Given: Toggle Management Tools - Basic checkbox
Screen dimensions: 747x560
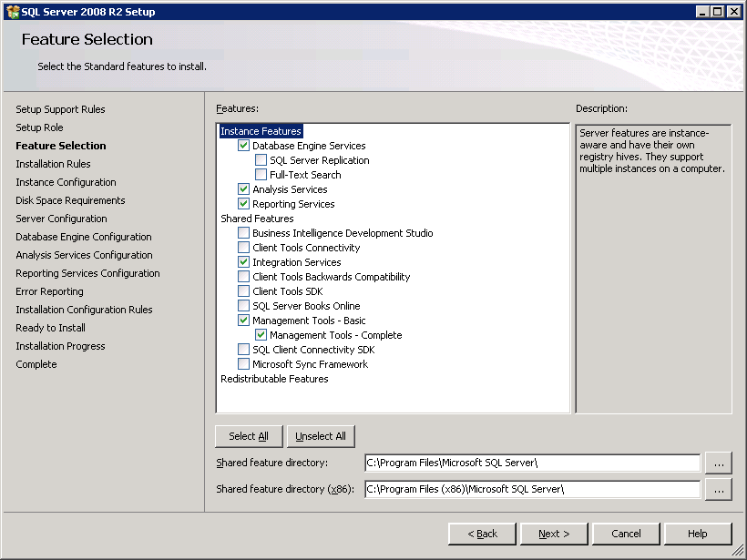Looking at the screenshot, I should click(x=243, y=321).
